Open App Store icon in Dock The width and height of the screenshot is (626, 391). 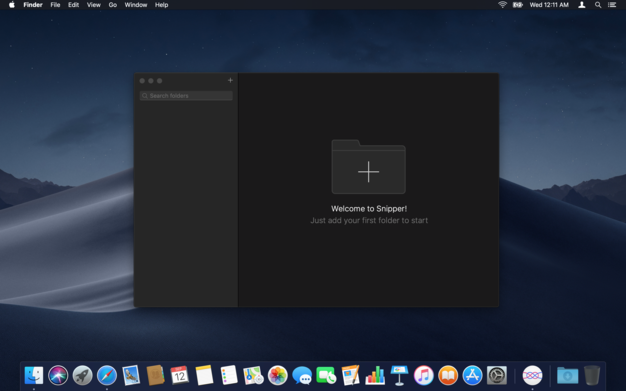click(472, 375)
